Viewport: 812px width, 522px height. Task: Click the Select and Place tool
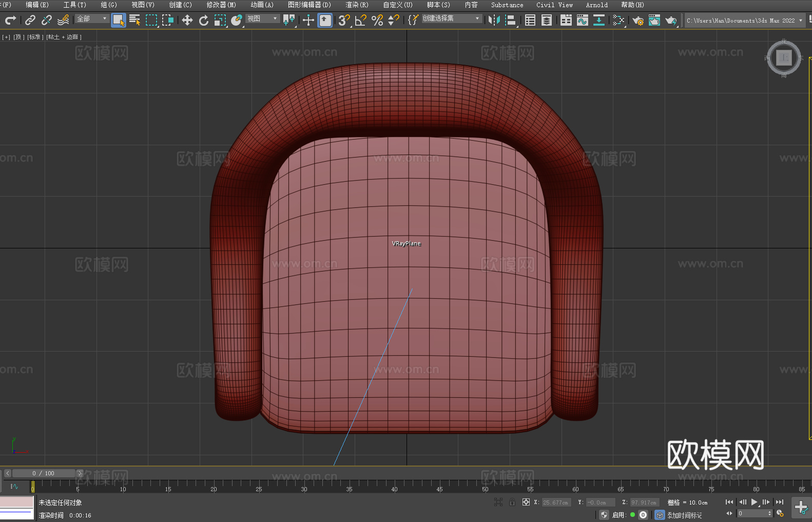pos(237,20)
